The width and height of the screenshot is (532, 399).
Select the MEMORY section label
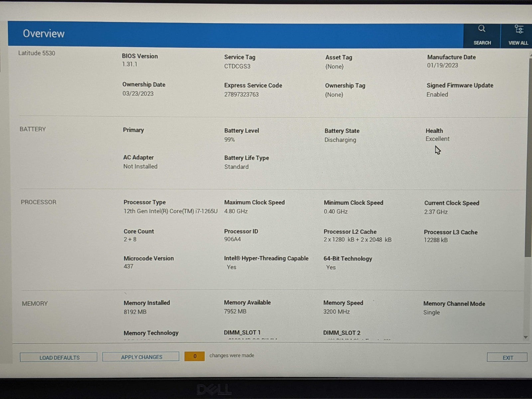click(35, 304)
